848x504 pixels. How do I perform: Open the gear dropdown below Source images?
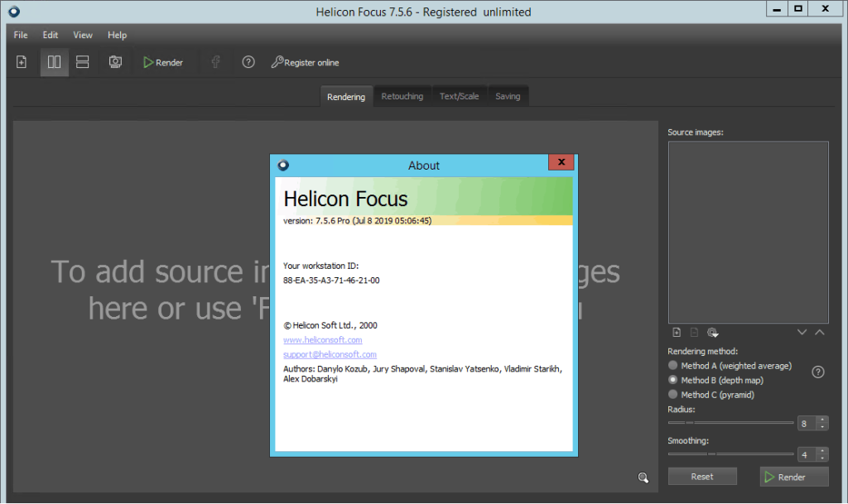(x=713, y=332)
